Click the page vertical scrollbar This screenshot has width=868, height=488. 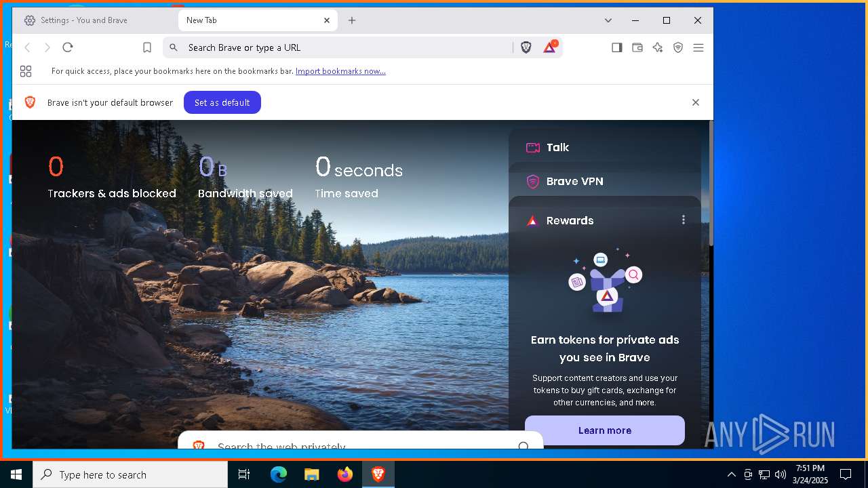[710, 183]
